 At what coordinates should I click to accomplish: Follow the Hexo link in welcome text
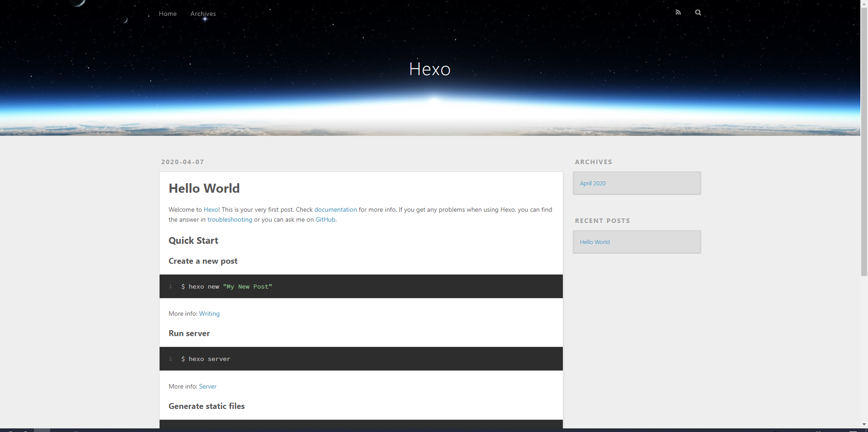(211, 209)
